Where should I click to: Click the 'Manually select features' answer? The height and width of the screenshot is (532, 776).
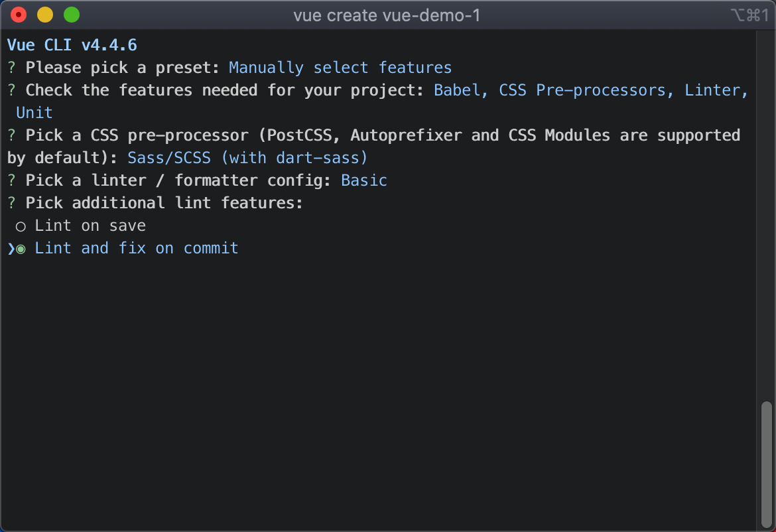pos(340,67)
